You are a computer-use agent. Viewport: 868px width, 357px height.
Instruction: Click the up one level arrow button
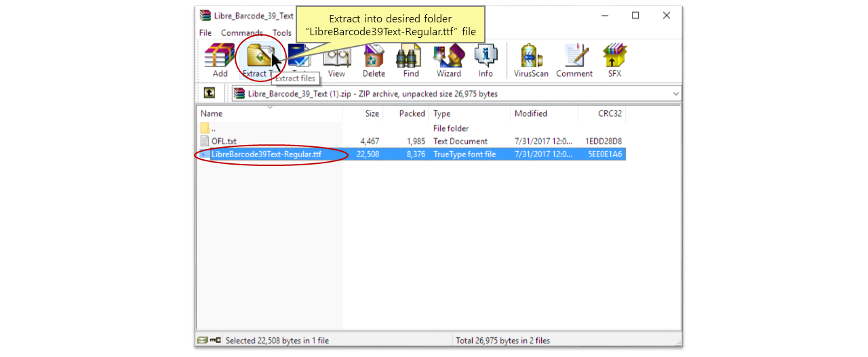tap(210, 93)
